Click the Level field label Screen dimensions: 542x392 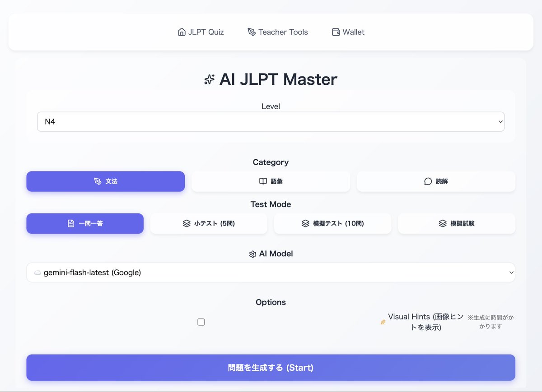click(x=271, y=106)
